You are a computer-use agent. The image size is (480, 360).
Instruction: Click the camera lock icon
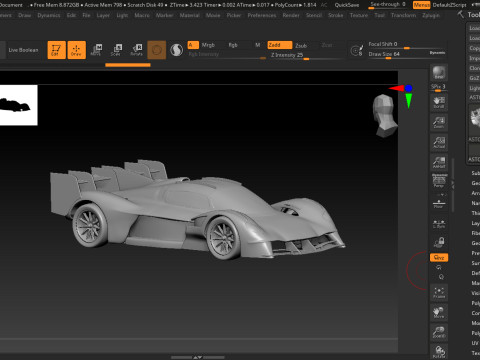439,242
